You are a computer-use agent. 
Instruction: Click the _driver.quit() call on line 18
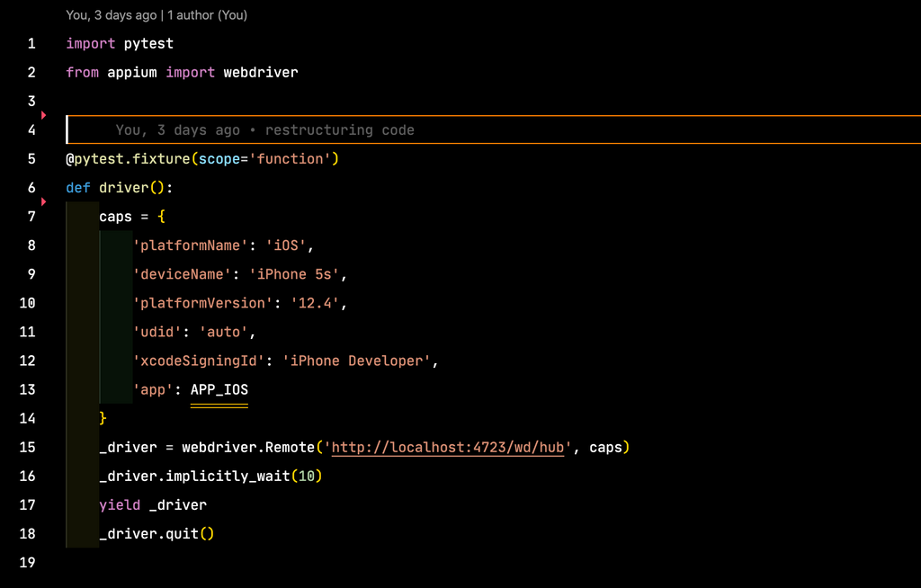(156, 533)
